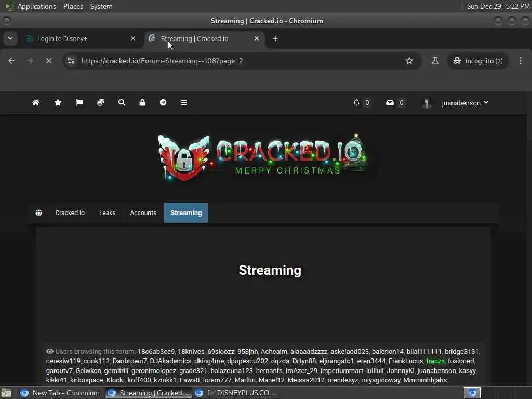
Task: Select the Streaming | Cracked.io tab
Action: coord(205,38)
